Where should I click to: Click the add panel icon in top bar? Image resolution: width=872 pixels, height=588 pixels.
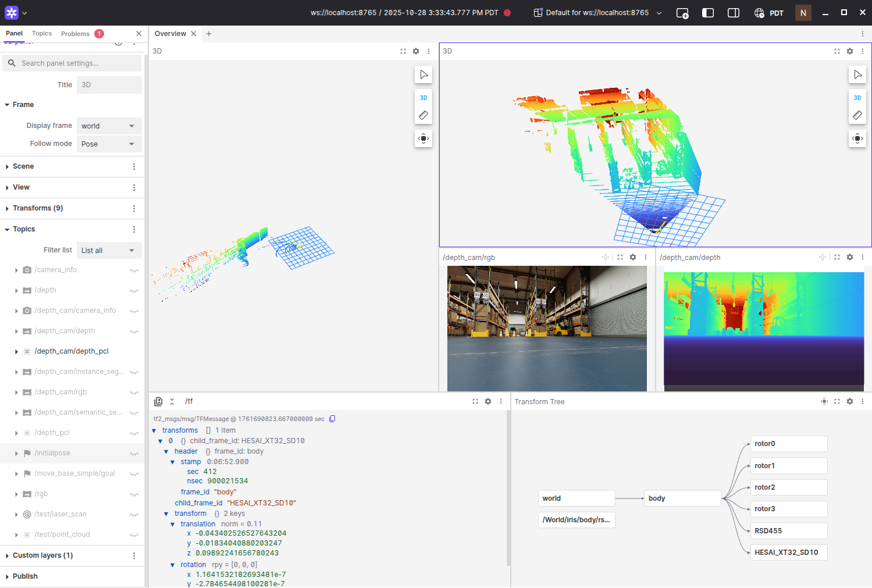pos(682,13)
